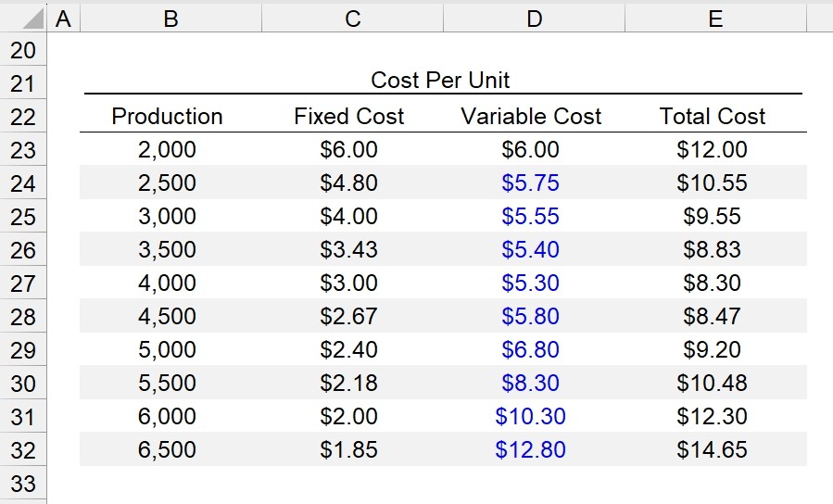Image resolution: width=833 pixels, height=504 pixels.
Task: Select column D header
Action: pos(534,19)
